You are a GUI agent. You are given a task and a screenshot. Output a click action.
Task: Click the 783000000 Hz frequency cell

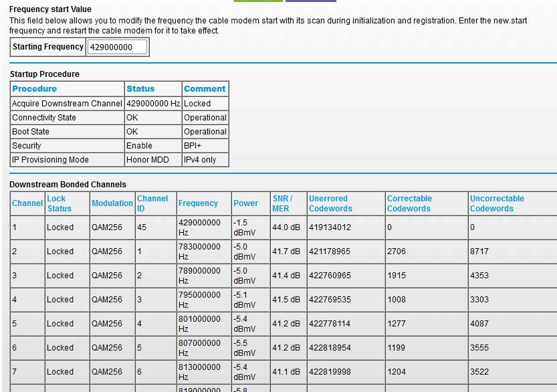tap(204, 252)
